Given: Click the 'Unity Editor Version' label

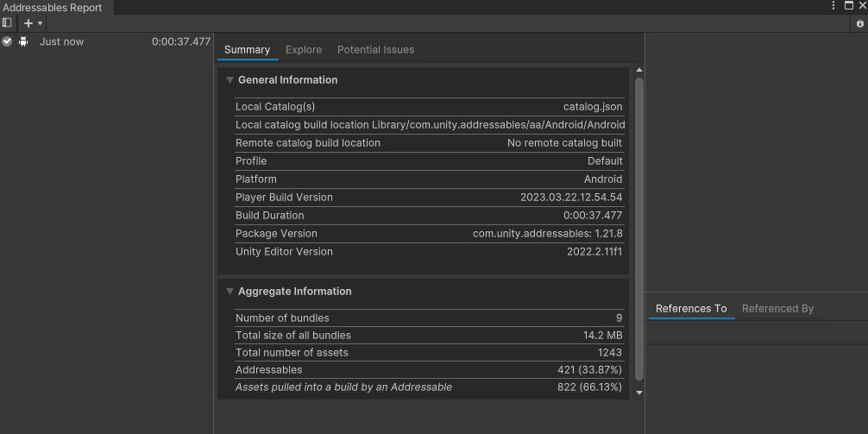Looking at the screenshot, I should point(284,252).
